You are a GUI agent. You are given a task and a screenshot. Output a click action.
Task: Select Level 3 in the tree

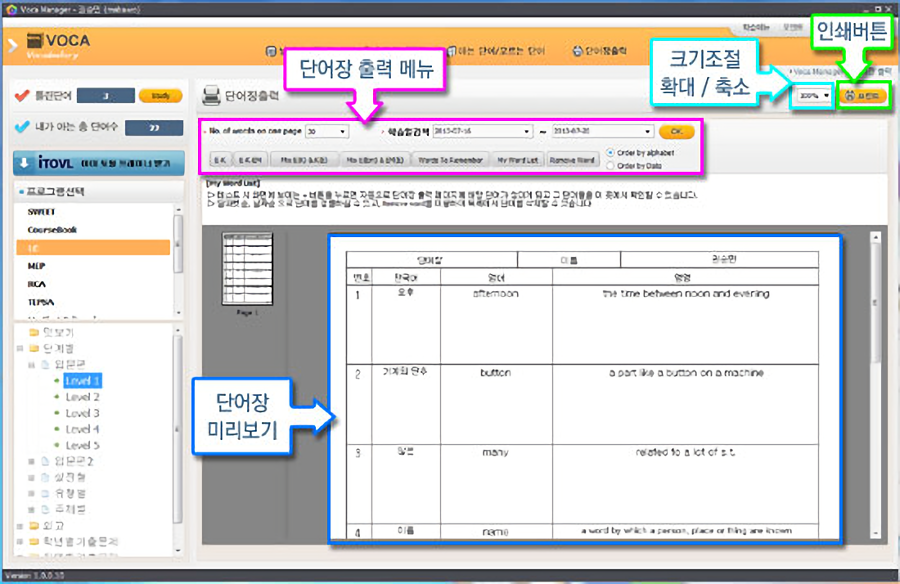click(82, 413)
